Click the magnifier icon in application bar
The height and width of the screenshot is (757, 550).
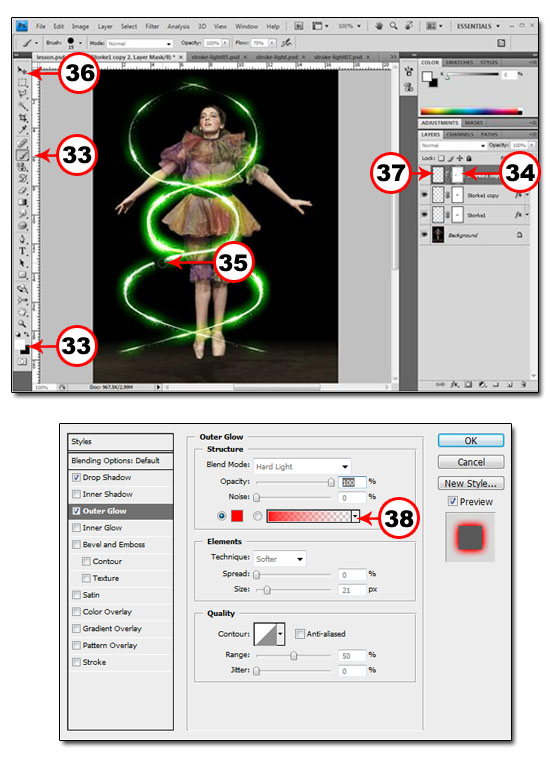tap(394, 26)
